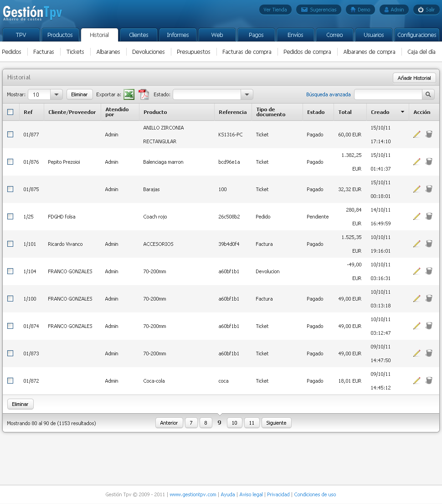Open the Mostrar rows-per-page dropdown
The image size is (442, 504).
pos(56,94)
